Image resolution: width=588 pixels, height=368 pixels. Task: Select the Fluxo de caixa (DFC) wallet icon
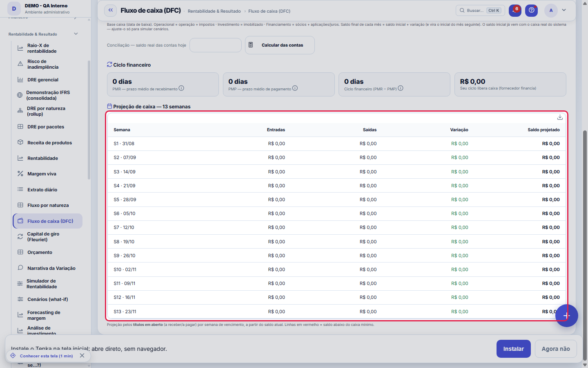pos(20,221)
